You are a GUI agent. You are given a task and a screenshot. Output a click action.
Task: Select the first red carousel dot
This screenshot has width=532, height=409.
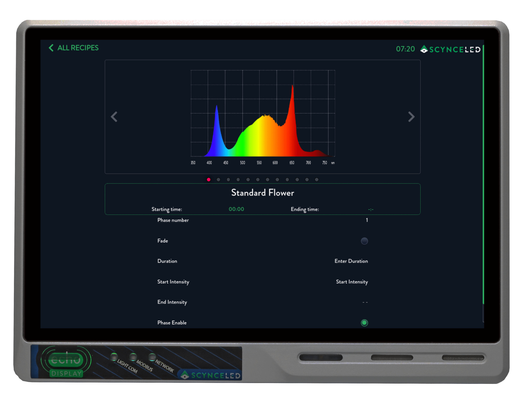coord(209,180)
